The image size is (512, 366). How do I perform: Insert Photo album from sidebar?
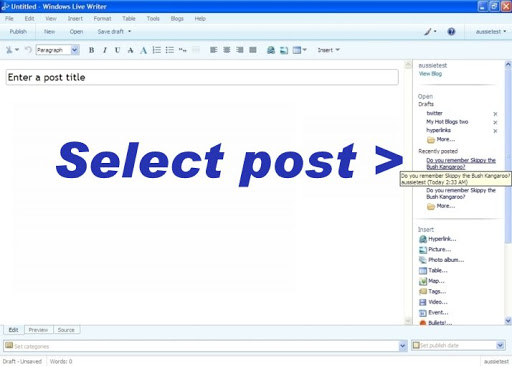[441, 260]
